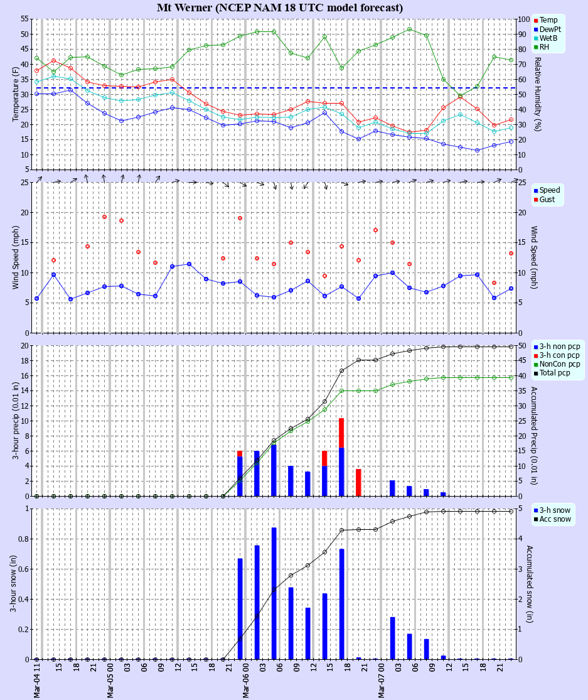Click the Mt Werner chart title
The width and height of the screenshot is (588, 700).
click(x=280, y=8)
